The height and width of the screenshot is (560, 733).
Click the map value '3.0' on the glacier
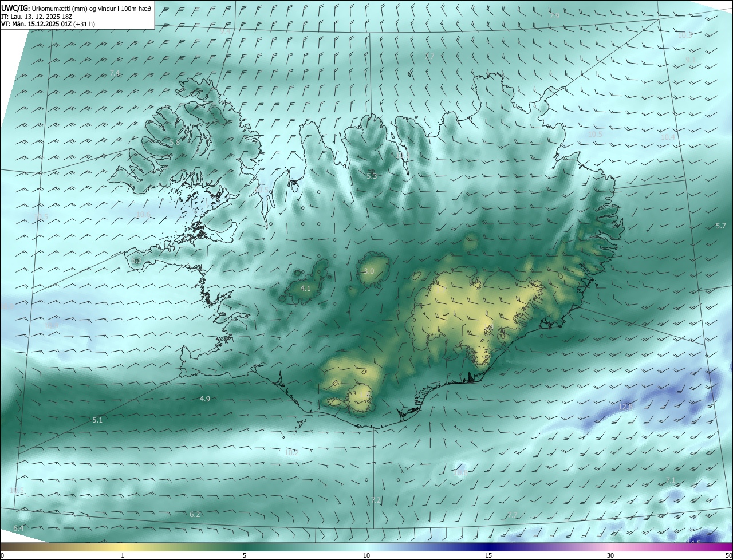coord(369,271)
